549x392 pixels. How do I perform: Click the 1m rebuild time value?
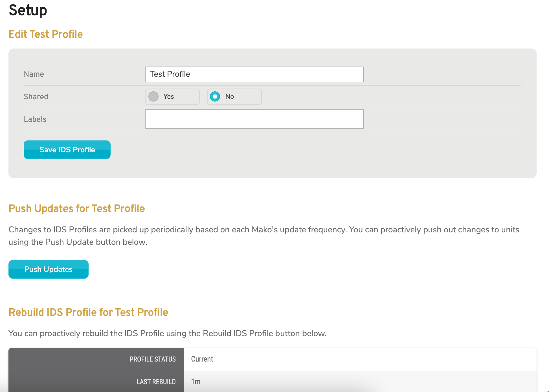pyautogui.click(x=196, y=382)
